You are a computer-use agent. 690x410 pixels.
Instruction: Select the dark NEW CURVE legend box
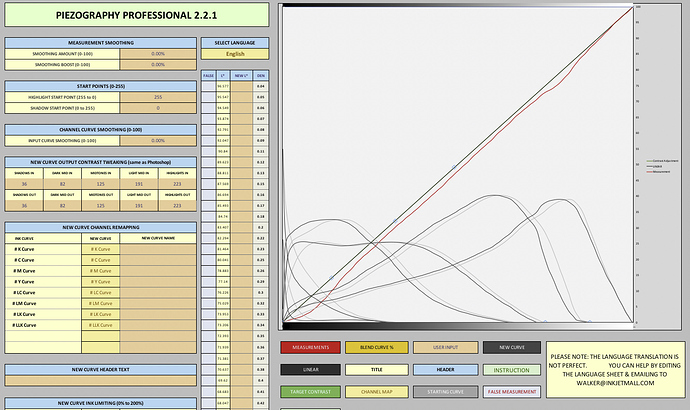click(512, 348)
